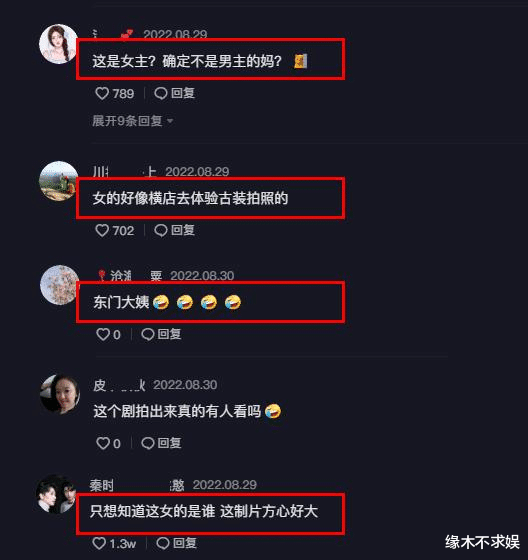Viewport: 528px width, 560px height.
Task: Open avatar of user starting with 皮
Action: pyautogui.click(x=60, y=394)
